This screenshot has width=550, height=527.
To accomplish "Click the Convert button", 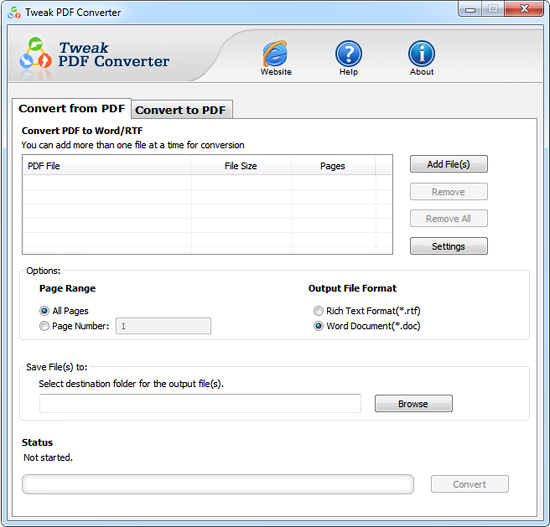I will coord(470,484).
